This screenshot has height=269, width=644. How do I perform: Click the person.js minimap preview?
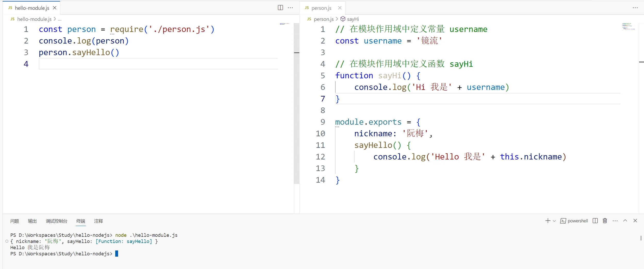click(629, 27)
